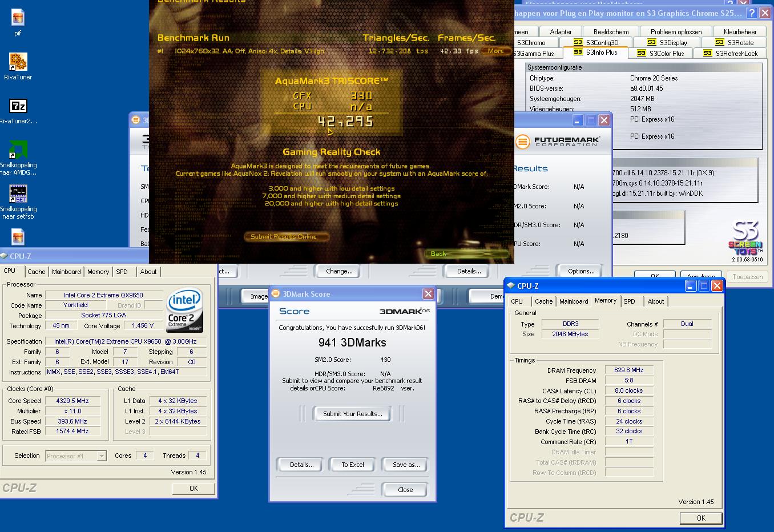Viewport: 774px width, 532px height.
Task: Click Save as button
Action: point(406,465)
